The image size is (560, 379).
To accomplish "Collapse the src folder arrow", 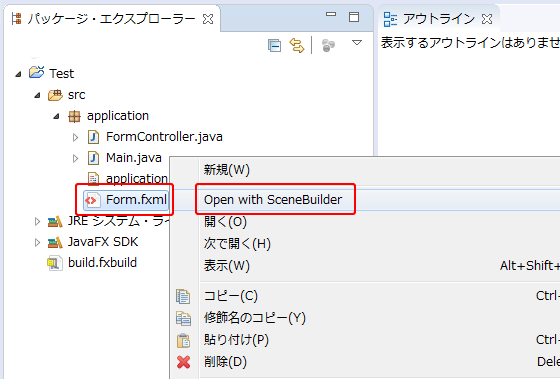I will pos(37,95).
